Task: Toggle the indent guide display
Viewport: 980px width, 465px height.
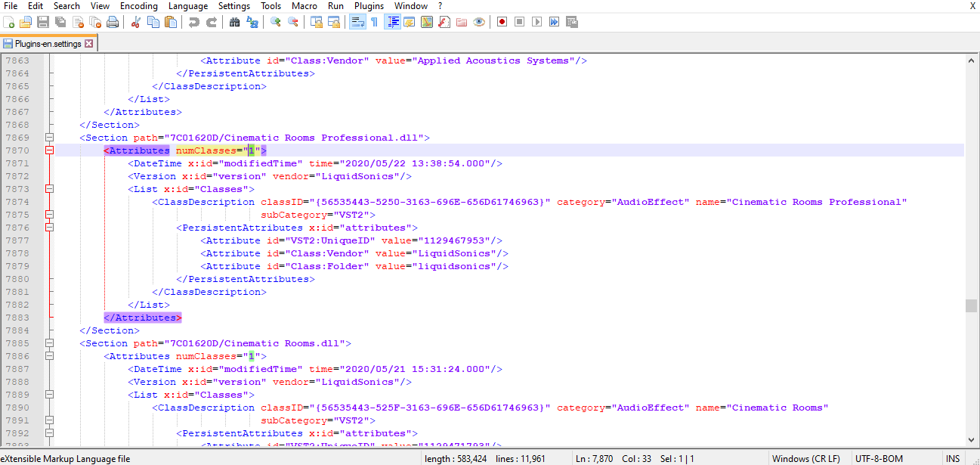Action: click(392, 22)
